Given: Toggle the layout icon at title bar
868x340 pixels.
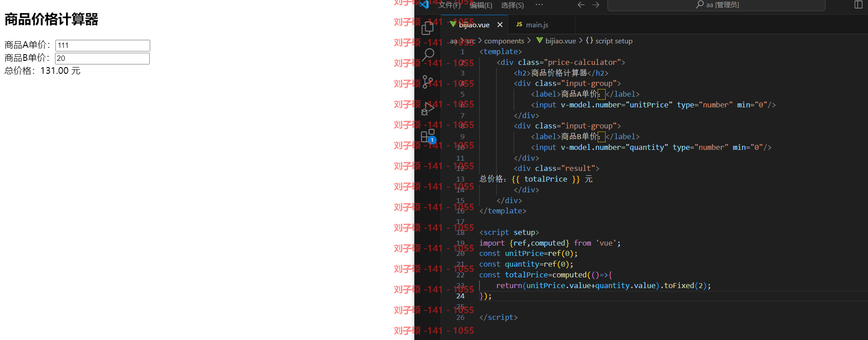Looking at the screenshot, I should (x=858, y=5).
